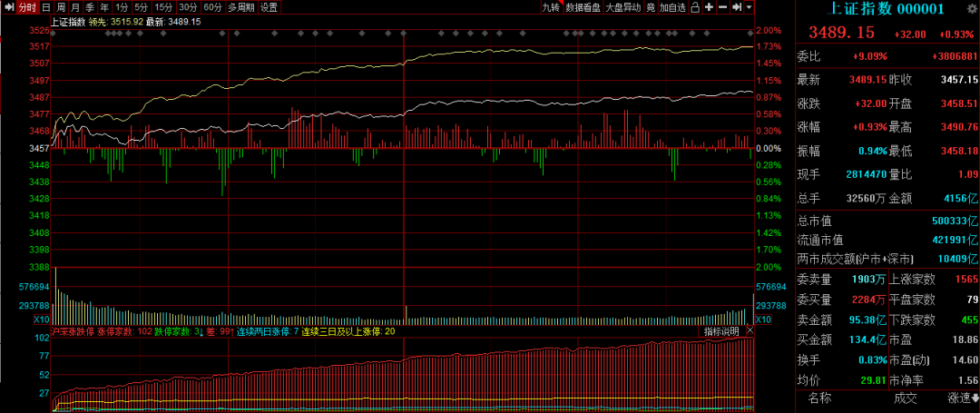
Task: Click the 量比 1.09 value
Action: tap(967, 174)
